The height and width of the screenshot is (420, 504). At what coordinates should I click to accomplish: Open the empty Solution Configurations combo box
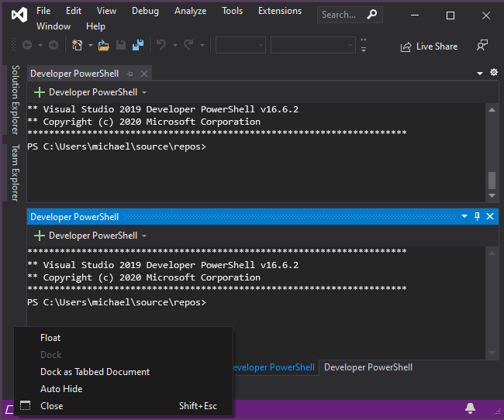coord(240,45)
